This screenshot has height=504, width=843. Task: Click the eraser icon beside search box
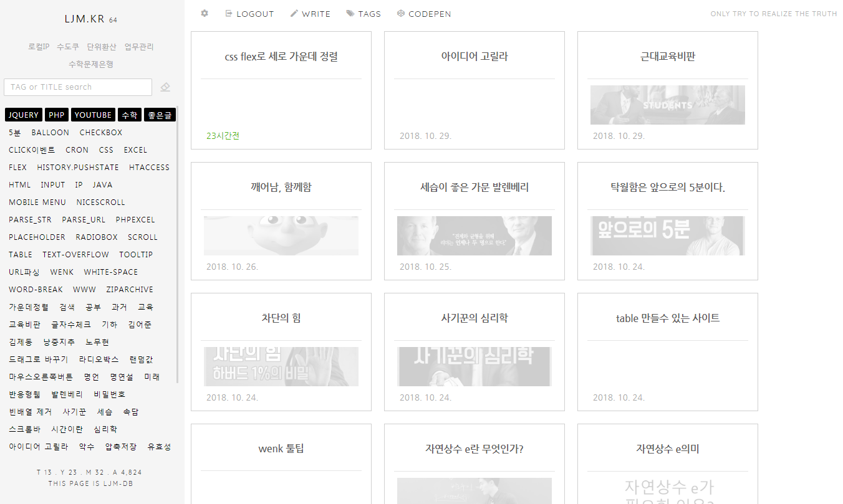click(165, 87)
